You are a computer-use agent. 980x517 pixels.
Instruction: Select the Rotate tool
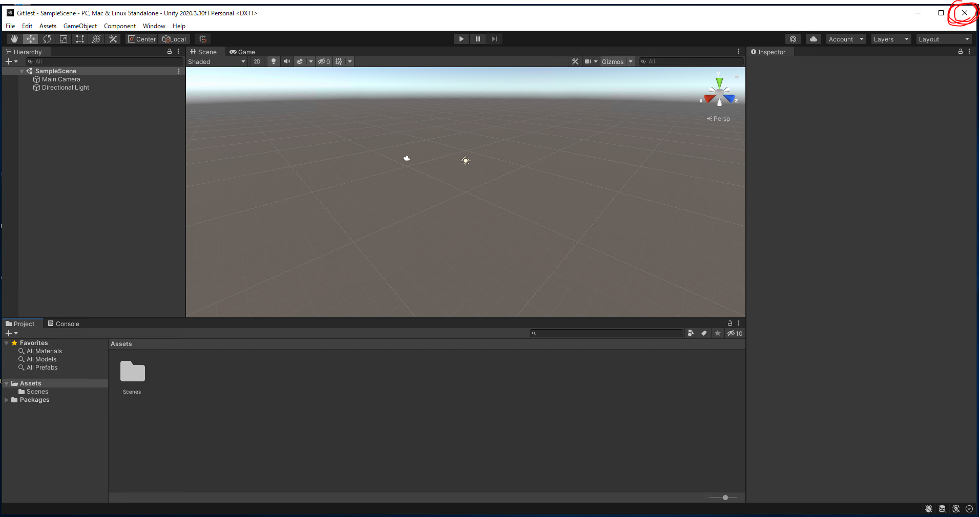[x=47, y=39]
